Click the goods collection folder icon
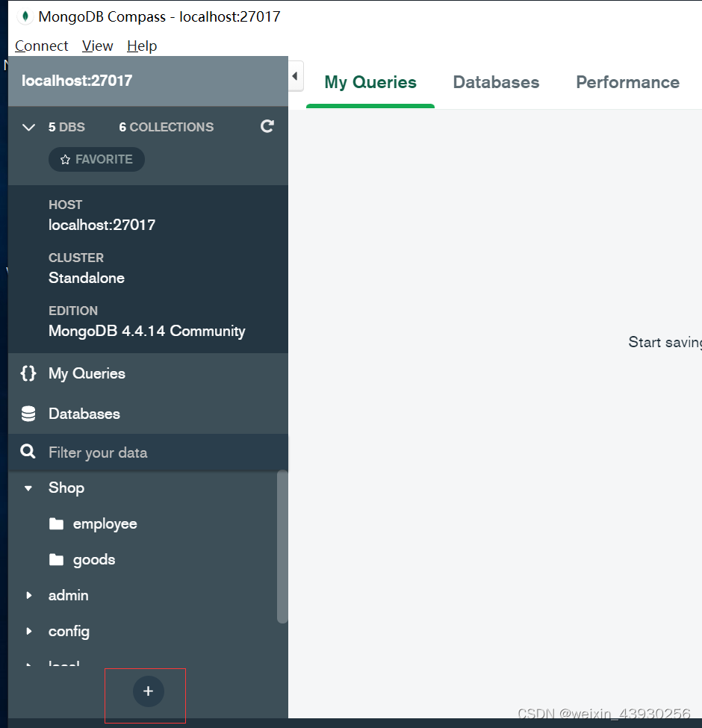Image resolution: width=702 pixels, height=728 pixels. [56, 559]
